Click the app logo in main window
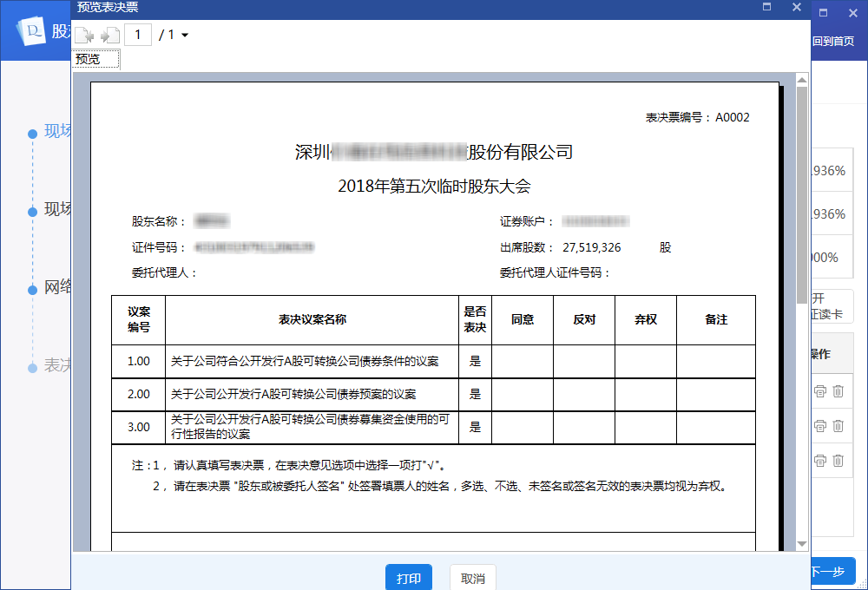This screenshot has height=590, width=868. pyautogui.click(x=31, y=31)
